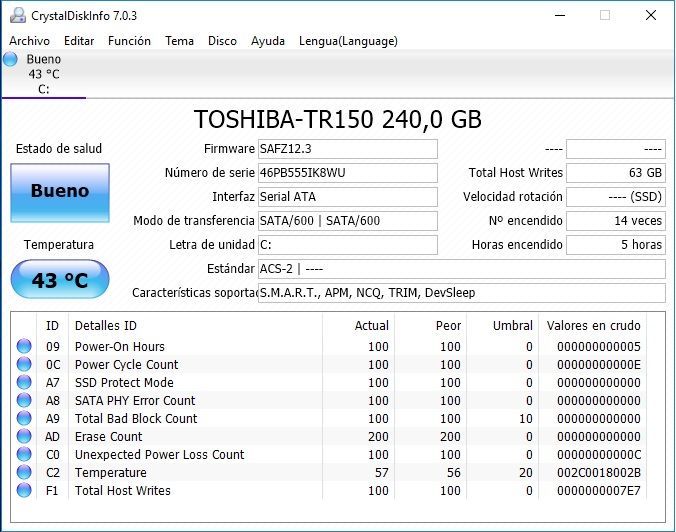Click the status orb beside Erase Count
The image size is (676, 532).
point(23,437)
